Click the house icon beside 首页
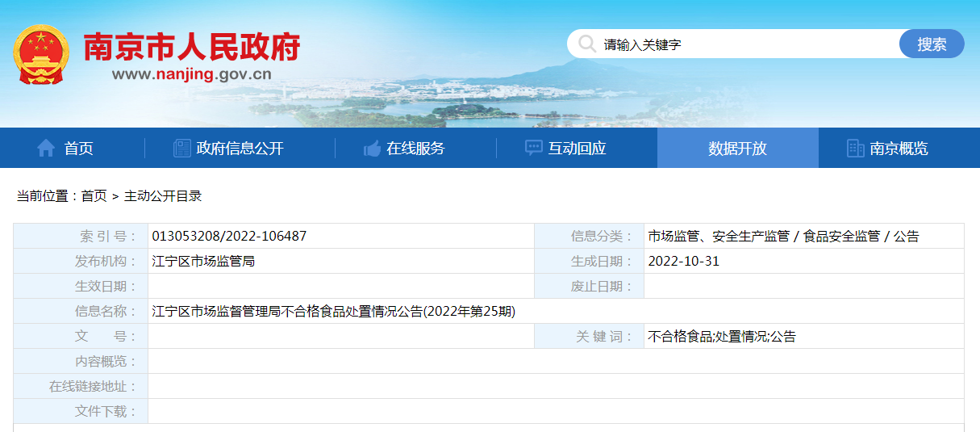Image resolution: width=980 pixels, height=432 pixels. click(x=46, y=149)
